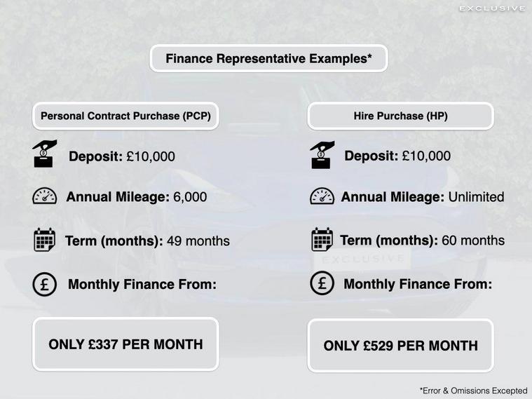Click the HP Annual Mileage Unlimited text
Viewport: 532px width, 399px height.
(x=423, y=197)
